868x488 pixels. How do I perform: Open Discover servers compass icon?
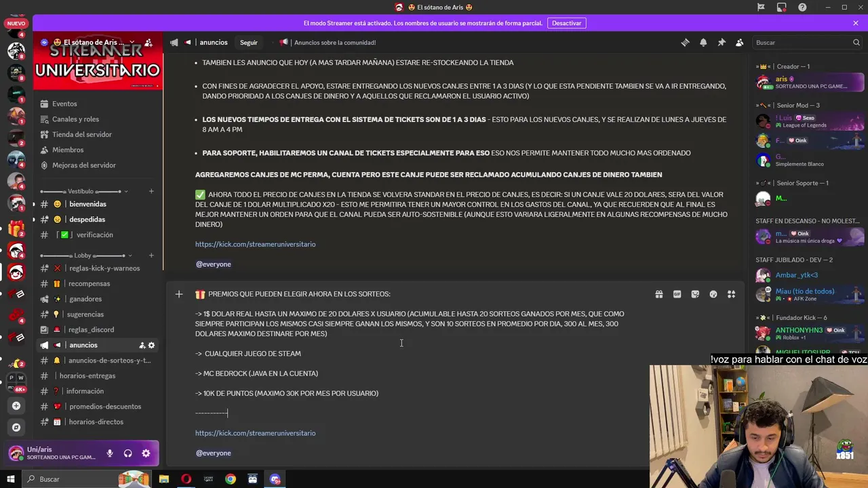pos(16,428)
